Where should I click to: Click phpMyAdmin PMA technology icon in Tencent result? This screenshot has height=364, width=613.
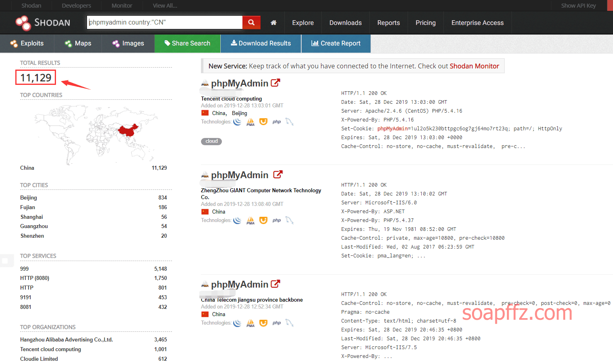tap(251, 122)
